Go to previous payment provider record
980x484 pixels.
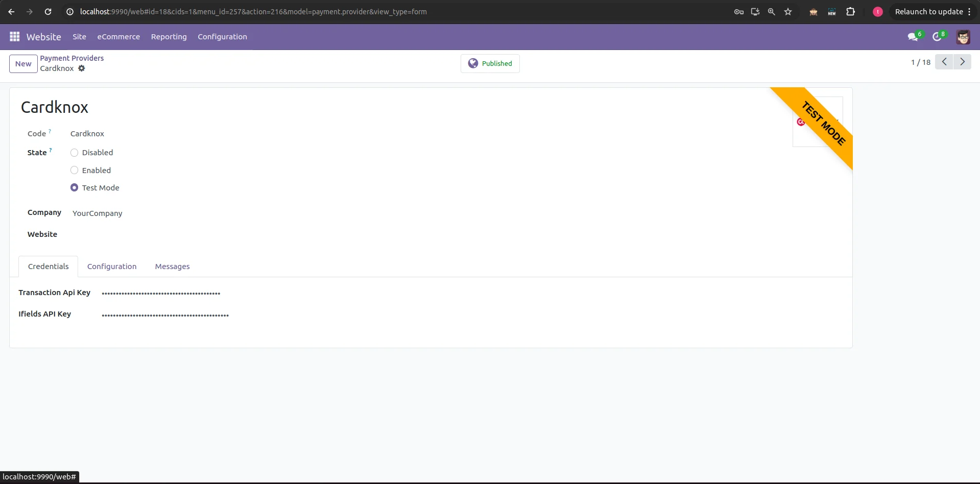pyautogui.click(x=944, y=62)
